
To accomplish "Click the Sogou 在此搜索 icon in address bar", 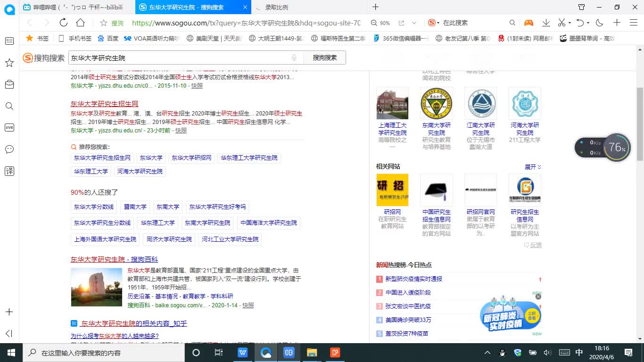I will coord(431,22).
